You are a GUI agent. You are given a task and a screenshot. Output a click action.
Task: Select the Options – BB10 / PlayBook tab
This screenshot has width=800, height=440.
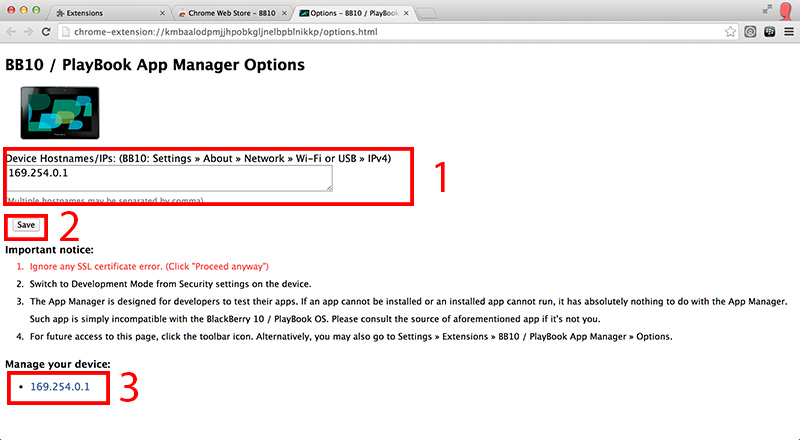click(x=354, y=13)
